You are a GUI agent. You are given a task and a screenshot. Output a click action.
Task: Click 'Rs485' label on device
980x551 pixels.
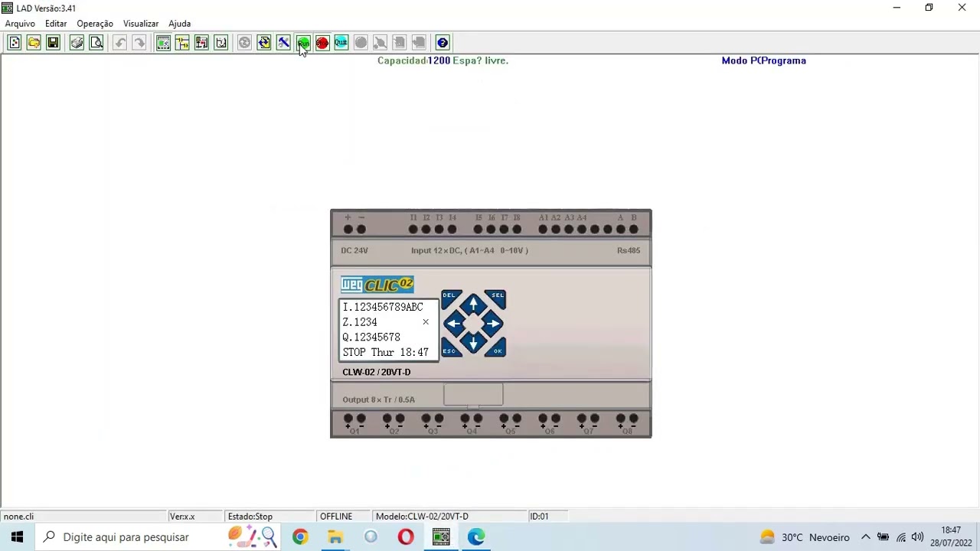pyautogui.click(x=629, y=250)
